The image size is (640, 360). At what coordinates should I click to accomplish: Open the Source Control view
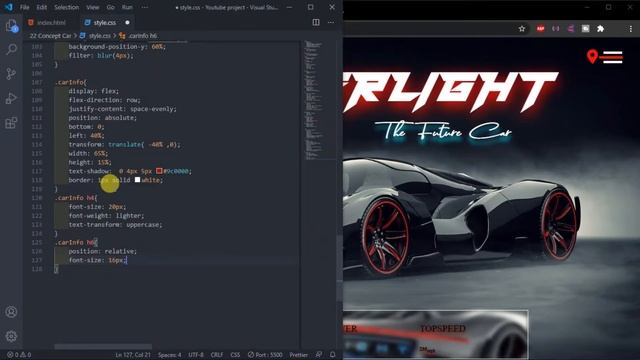(11, 73)
